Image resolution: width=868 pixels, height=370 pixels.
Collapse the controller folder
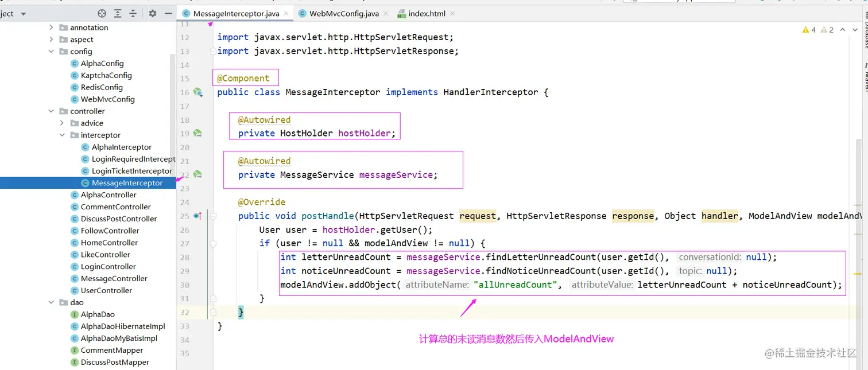coord(51,111)
